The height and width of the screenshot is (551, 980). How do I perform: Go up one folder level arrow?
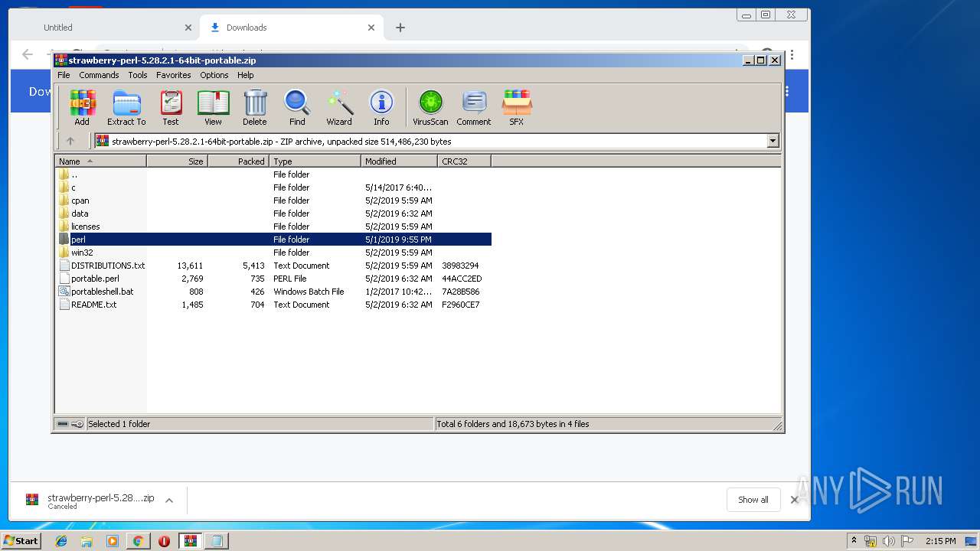point(70,141)
